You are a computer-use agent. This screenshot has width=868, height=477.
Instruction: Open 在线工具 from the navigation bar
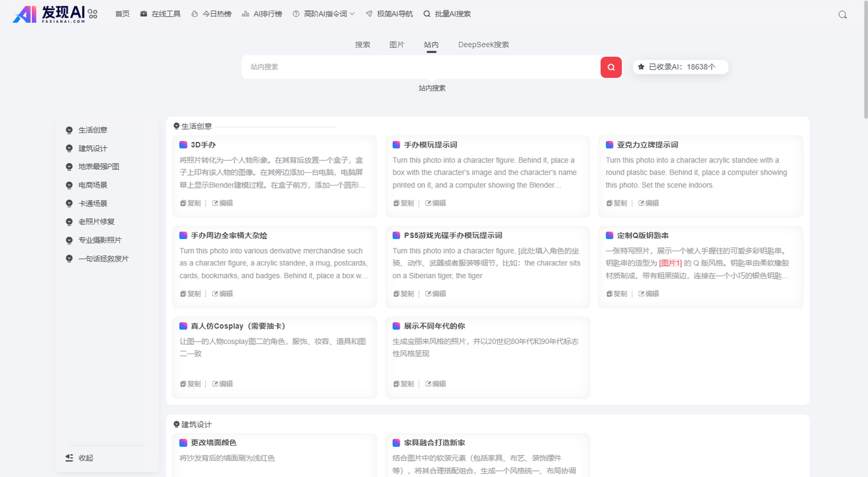point(160,14)
